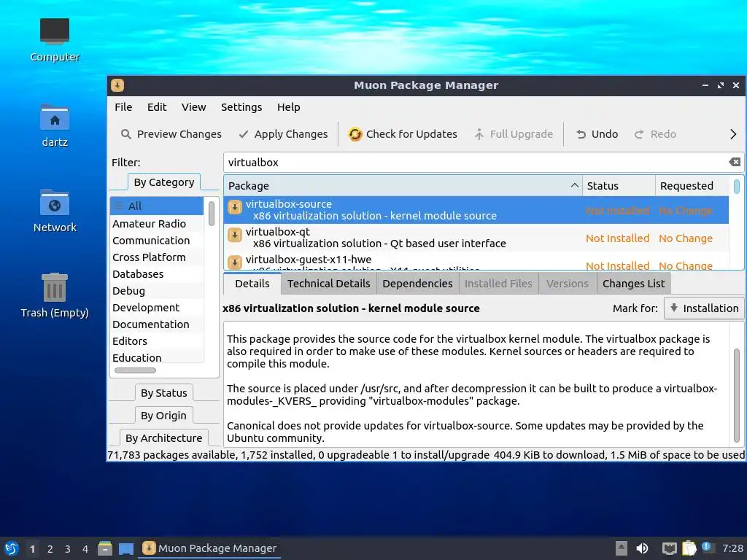Switch to virtual desktop 3
The image size is (747, 560).
pos(68,549)
